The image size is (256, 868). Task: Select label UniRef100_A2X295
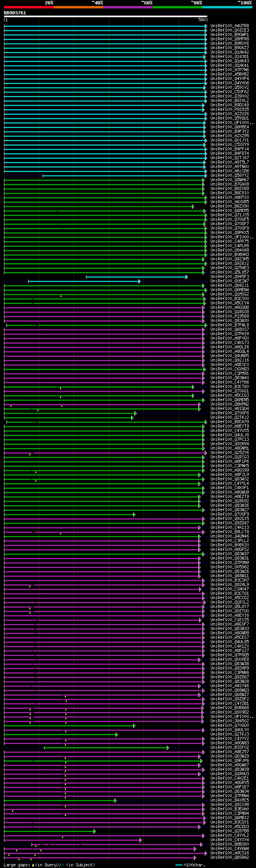[x=230, y=136]
